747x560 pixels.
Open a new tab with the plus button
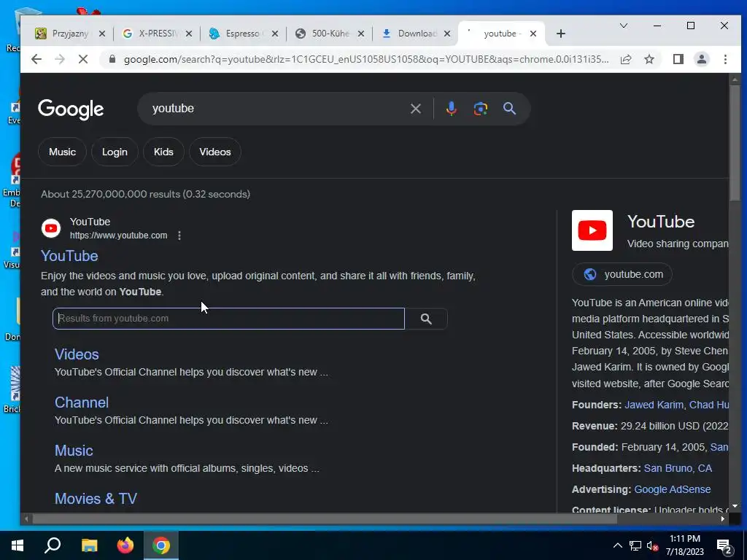(x=561, y=34)
